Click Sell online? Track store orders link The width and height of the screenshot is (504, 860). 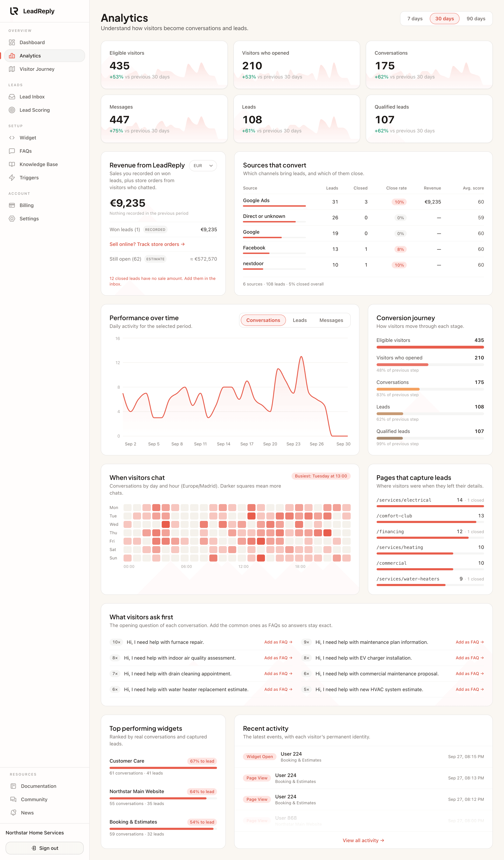[147, 244]
